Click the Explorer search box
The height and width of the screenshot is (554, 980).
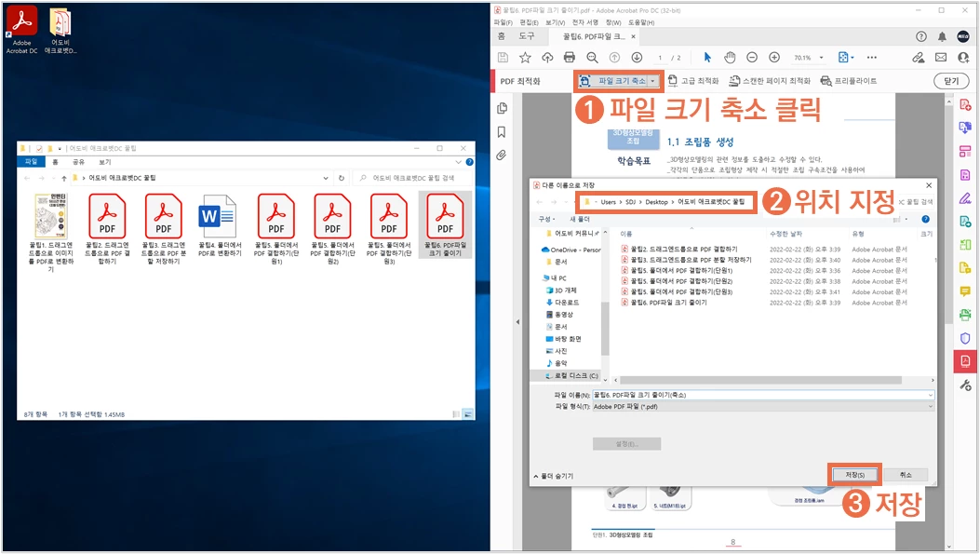[x=413, y=178]
